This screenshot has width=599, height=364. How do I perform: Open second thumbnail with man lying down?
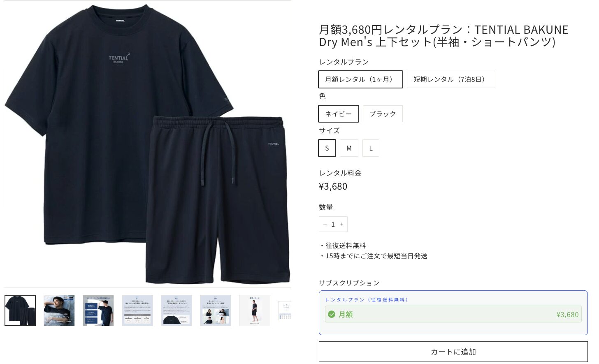coord(59,311)
